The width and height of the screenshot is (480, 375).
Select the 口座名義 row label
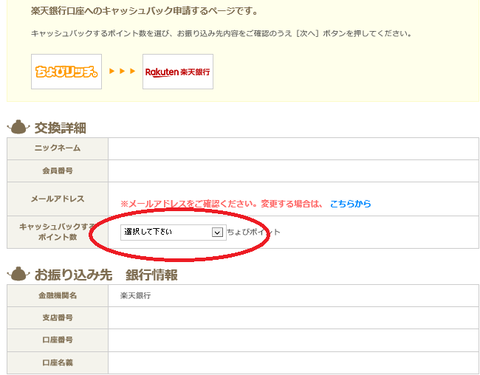pyautogui.click(x=58, y=362)
